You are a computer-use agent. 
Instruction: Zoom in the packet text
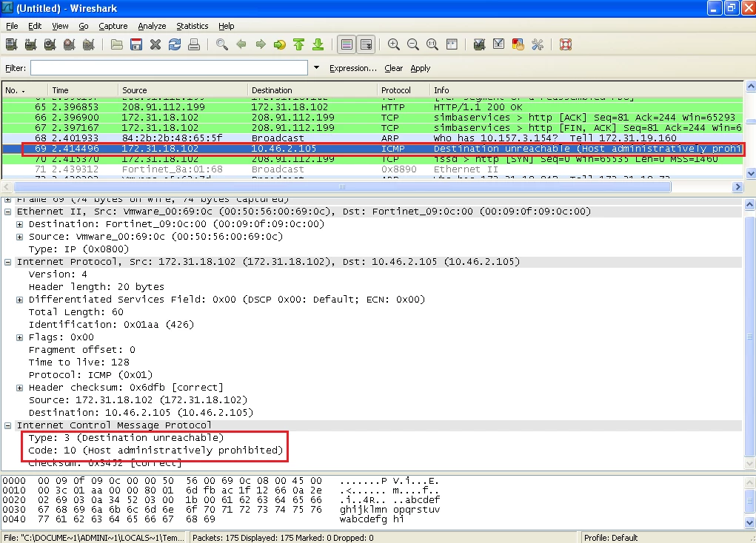coord(393,45)
